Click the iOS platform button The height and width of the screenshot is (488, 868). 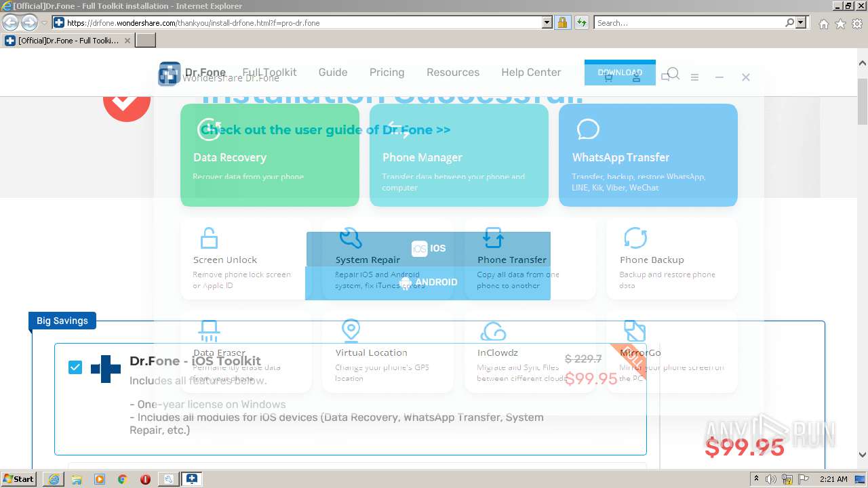point(429,249)
